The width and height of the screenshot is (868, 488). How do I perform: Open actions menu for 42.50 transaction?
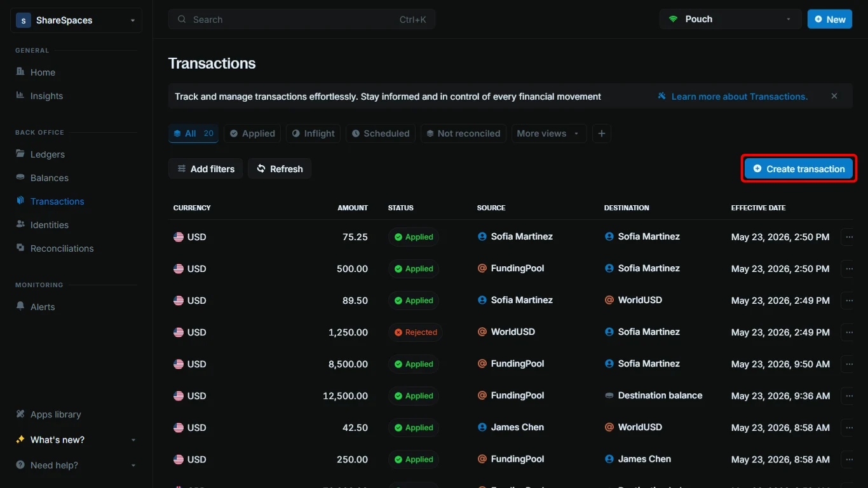pos(848,428)
